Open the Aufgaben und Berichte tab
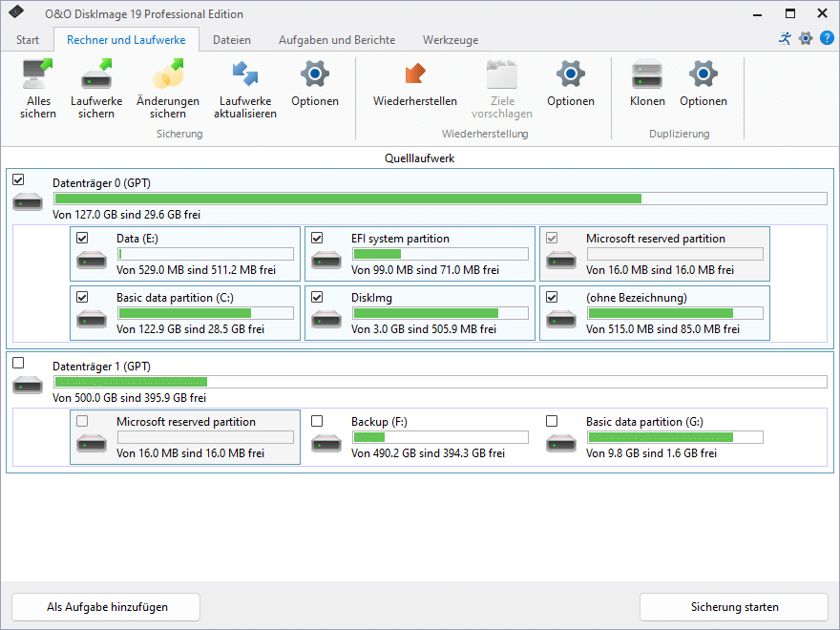The height and width of the screenshot is (630, 840). click(337, 40)
